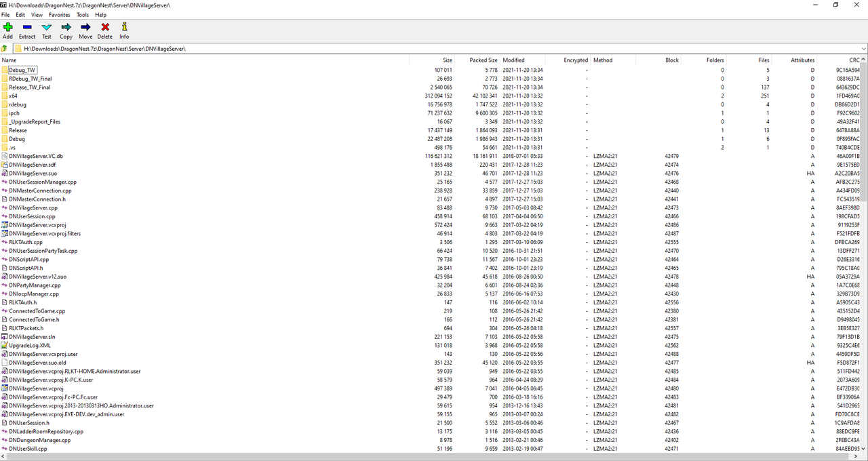Select DNIocpManager.cpp file name
The height and width of the screenshot is (461, 868).
pyautogui.click(x=34, y=294)
